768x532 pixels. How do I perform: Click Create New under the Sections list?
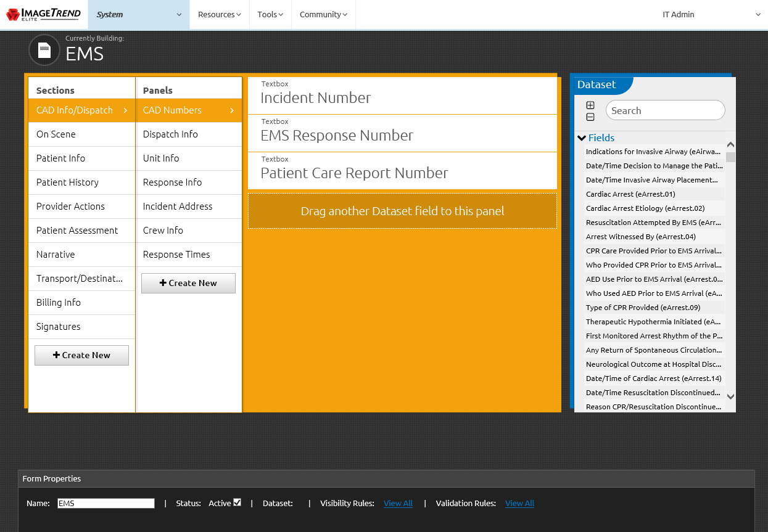[81, 355]
